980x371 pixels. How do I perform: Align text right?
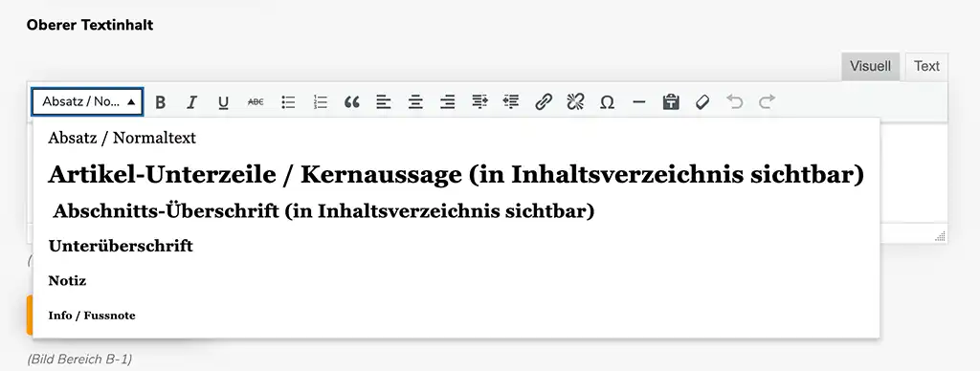(x=448, y=101)
